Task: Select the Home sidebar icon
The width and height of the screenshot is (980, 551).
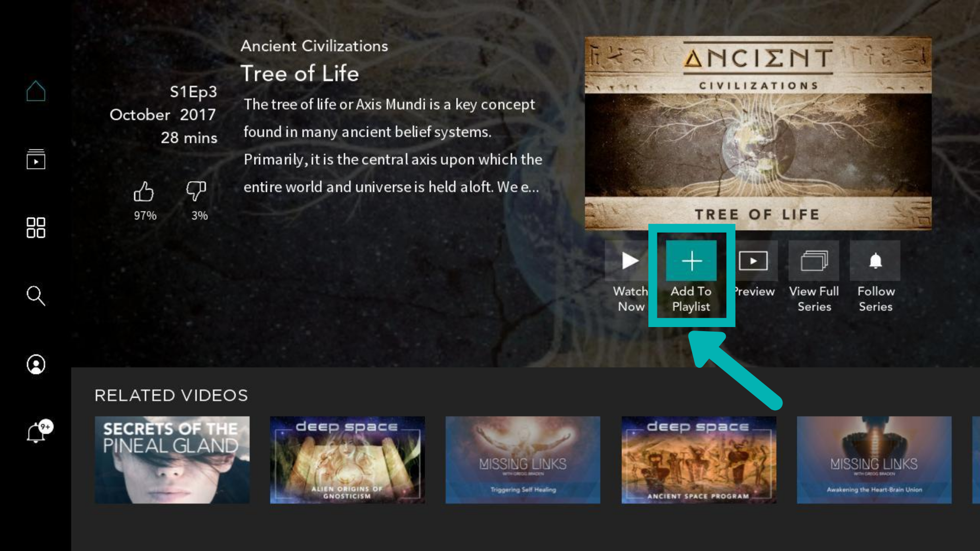Action: coord(36,90)
